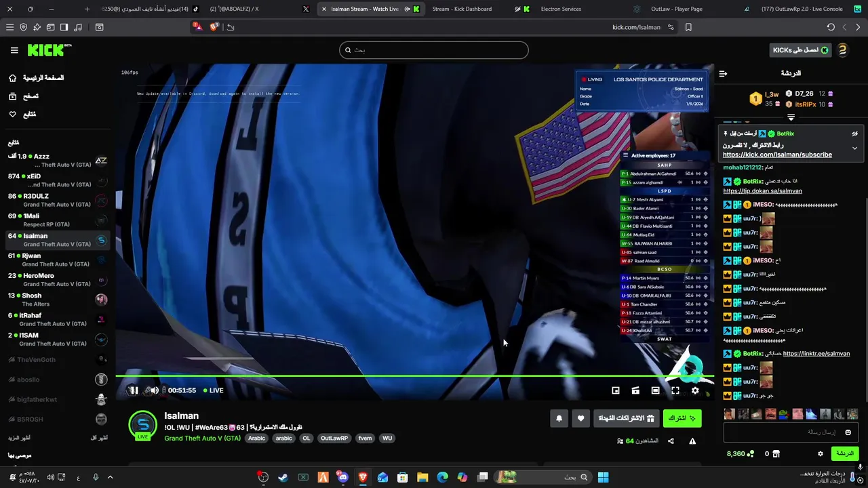Open 1Mali Respect RP channel
868x488 pixels.
[58, 220]
